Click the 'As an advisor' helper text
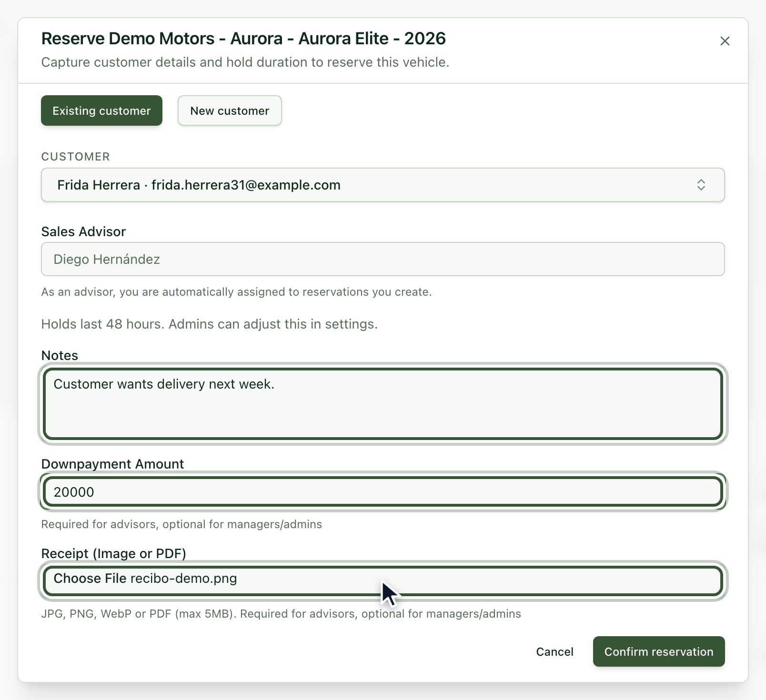 [236, 292]
